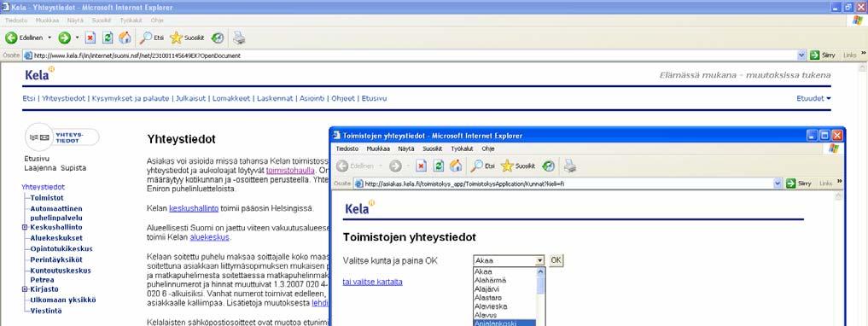Click Siirry go button in main window
Screen dimensions: 868x326
823,55
